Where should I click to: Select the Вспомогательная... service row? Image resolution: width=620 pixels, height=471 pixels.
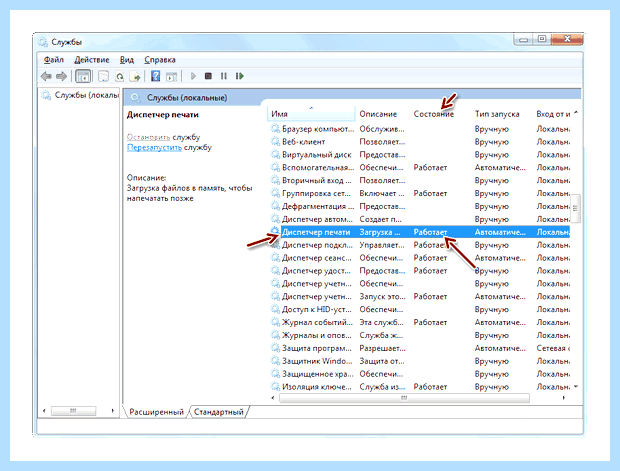(x=420, y=167)
